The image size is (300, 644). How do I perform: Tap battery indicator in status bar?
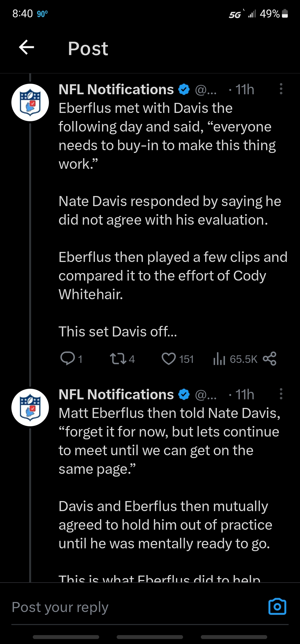coord(285,13)
